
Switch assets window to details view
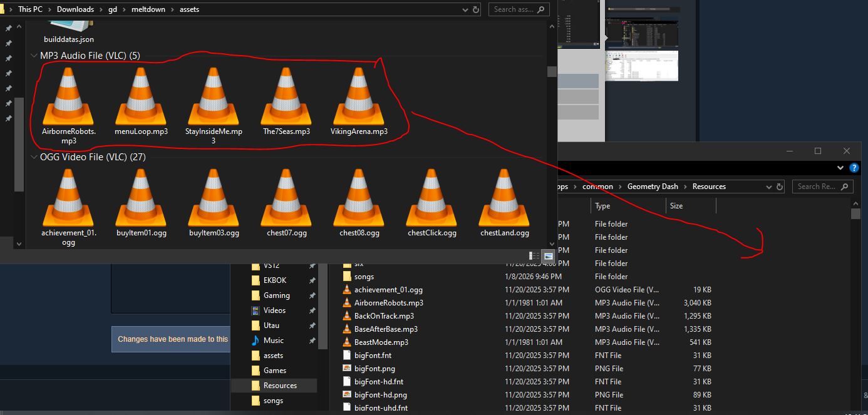[534, 256]
